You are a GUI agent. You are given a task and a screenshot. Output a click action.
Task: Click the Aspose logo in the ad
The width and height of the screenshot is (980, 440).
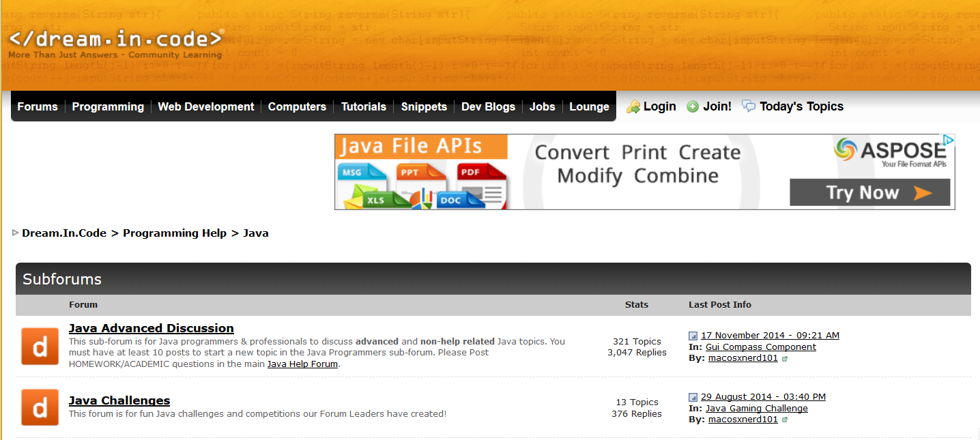(891, 152)
